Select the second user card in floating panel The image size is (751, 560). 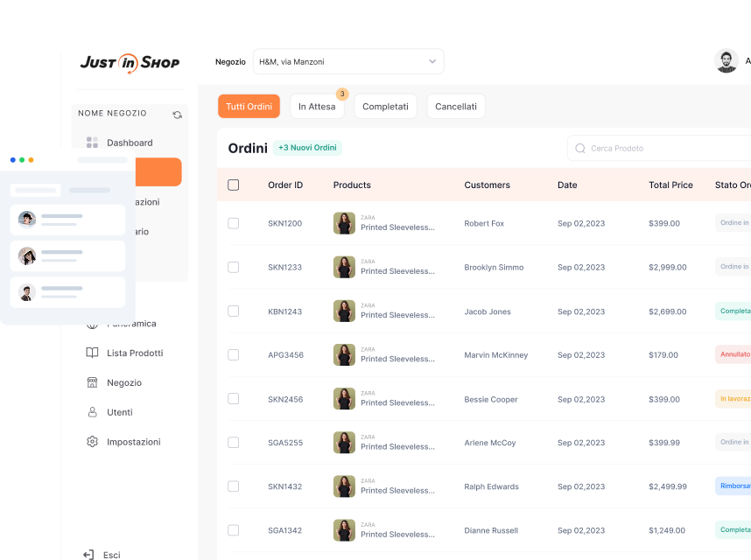click(x=67, y=256)
